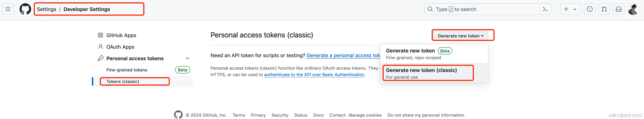Toggle the Generate new token dropdown
The height and width of the screenshot is (119, 644).
[x=460, y=36]
